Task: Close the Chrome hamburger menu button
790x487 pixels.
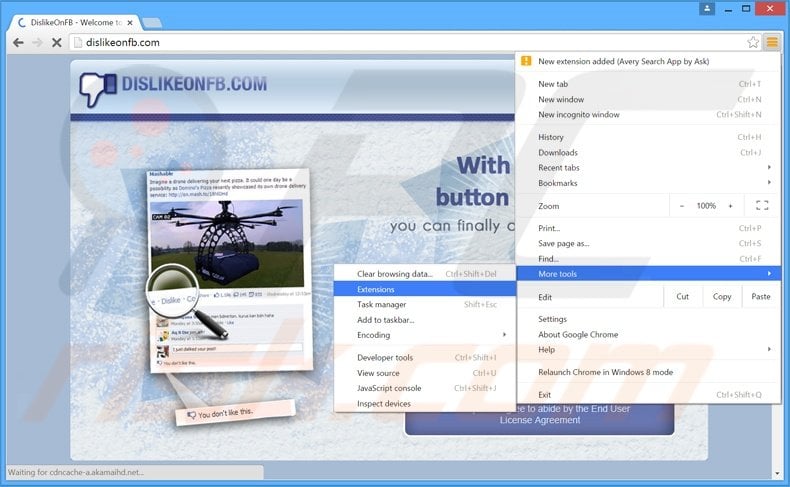Action: [772, 42]
